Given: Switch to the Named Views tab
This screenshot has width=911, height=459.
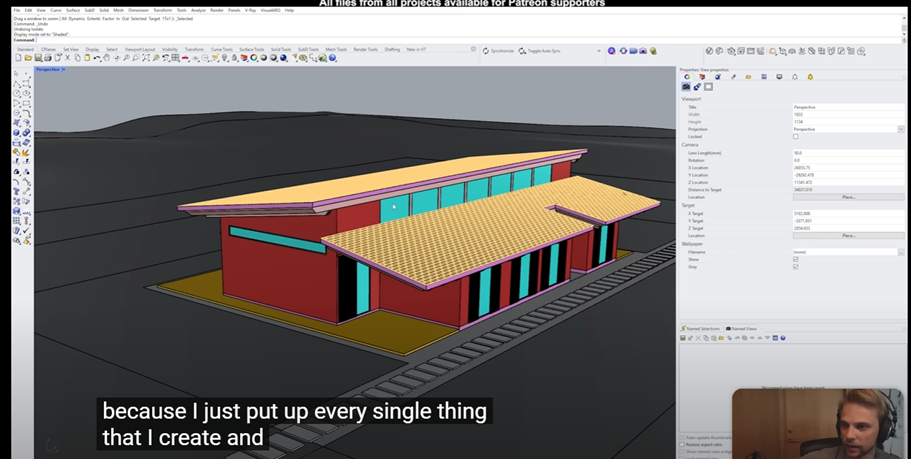Looking at the screenshot, I should coord(741,329).
